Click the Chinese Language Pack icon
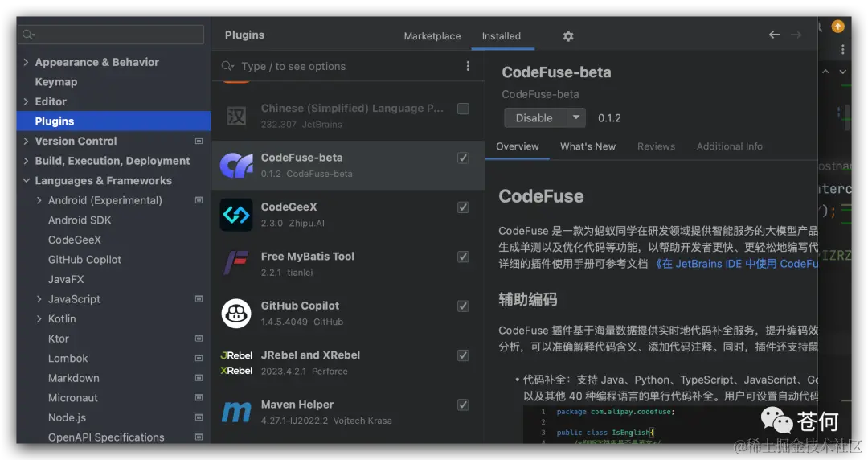 tap(236, 116)
